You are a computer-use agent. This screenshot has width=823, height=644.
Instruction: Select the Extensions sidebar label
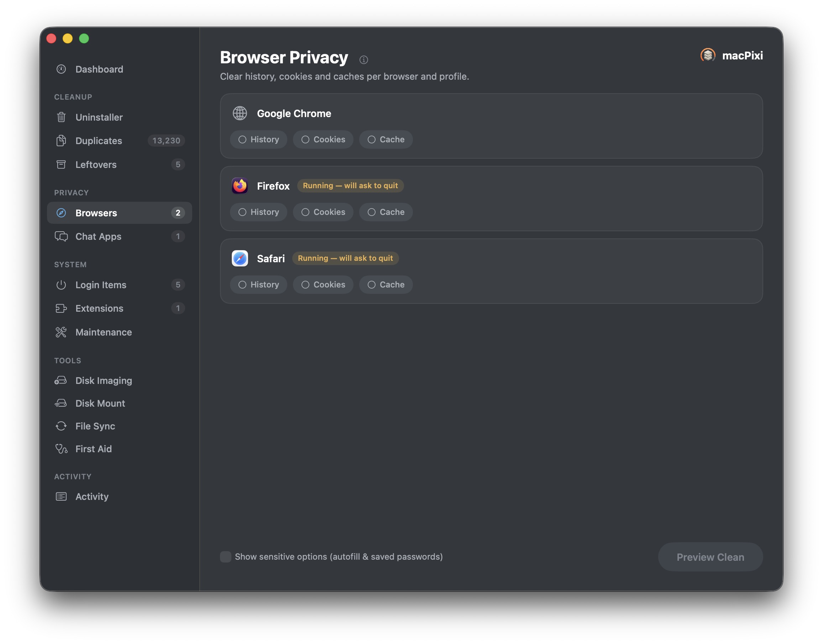coord(99,308)
